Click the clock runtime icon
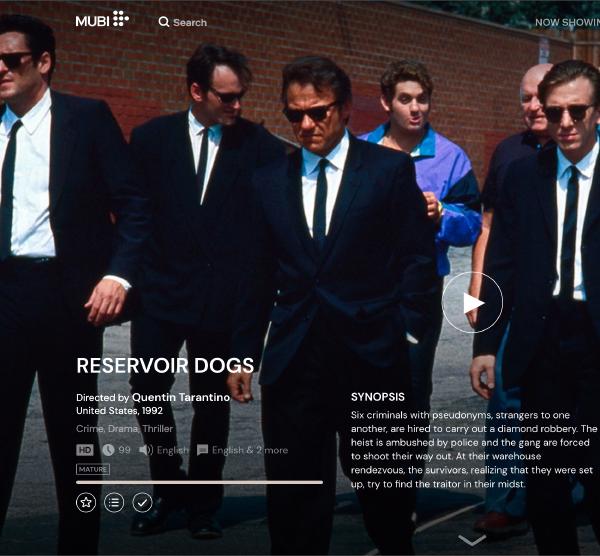The image size is (600, 556). 108,450
